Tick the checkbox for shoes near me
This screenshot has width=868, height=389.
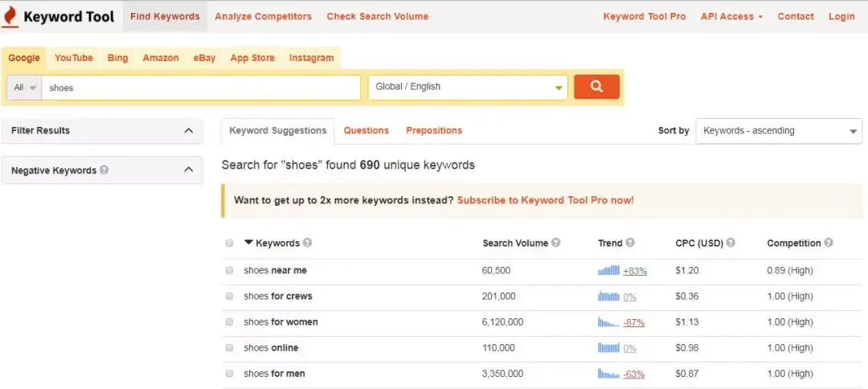click(229, 271)
